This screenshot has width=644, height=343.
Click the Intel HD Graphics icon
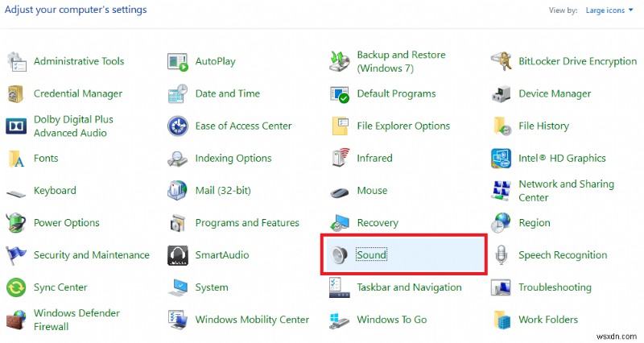(x=501, y=159)
